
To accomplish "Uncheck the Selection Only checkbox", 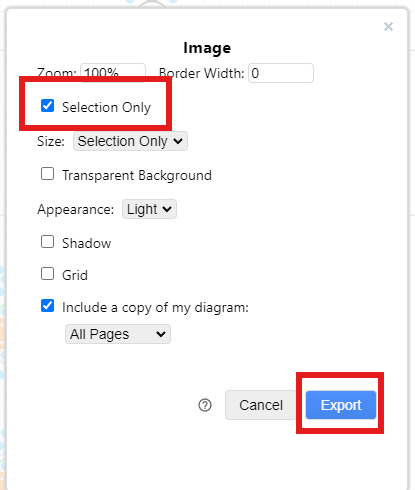I will [x=47, y=106].
